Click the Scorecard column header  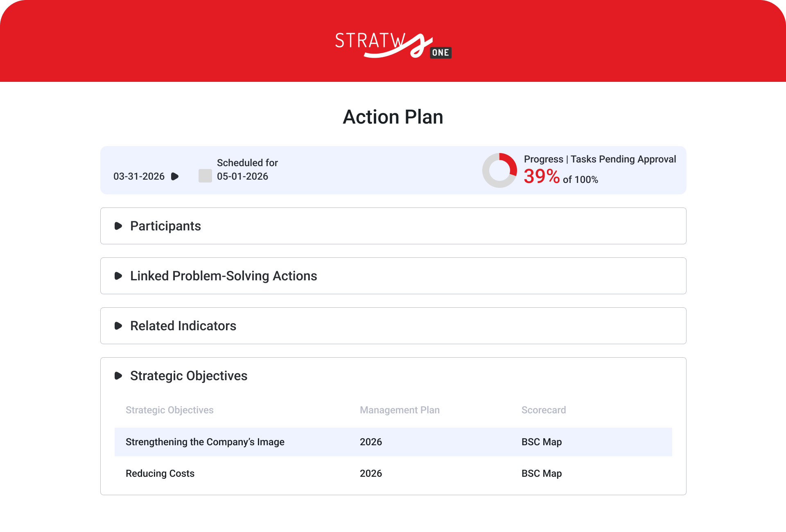click(544, 410)
